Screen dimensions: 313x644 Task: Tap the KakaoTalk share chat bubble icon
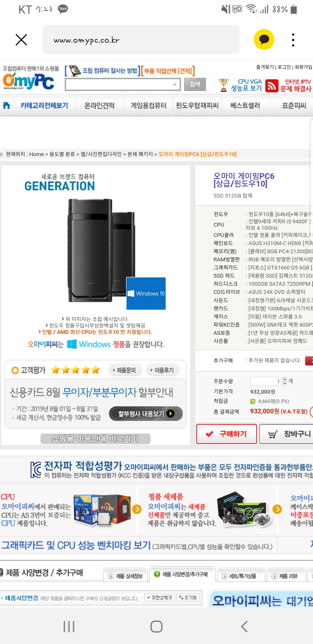(x=264, y=39)
